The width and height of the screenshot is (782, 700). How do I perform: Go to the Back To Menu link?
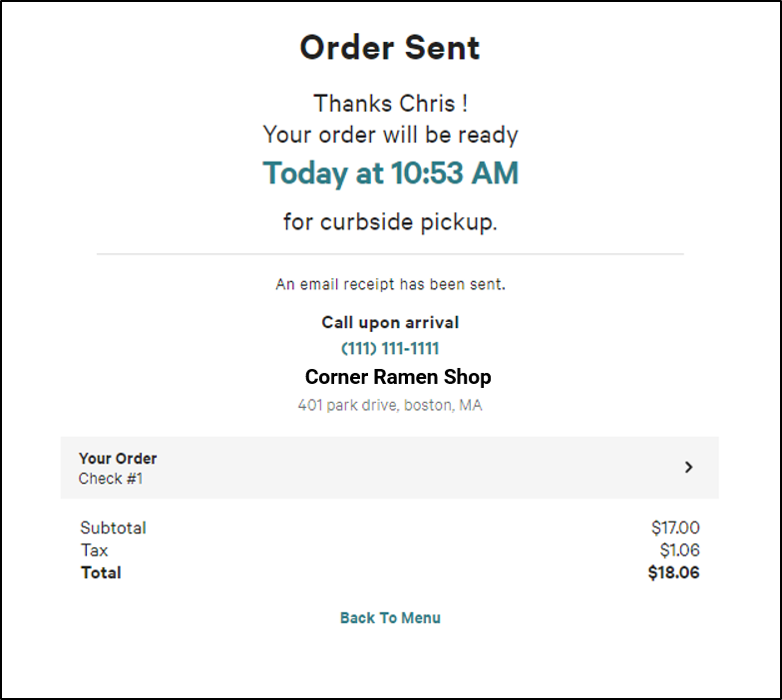tap(390, 618)
